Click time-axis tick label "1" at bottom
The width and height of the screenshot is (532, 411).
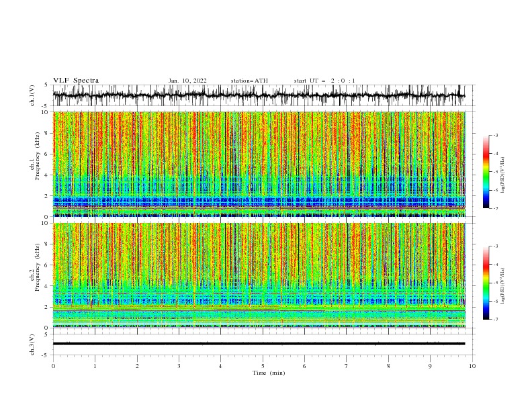tap(95, 366)
